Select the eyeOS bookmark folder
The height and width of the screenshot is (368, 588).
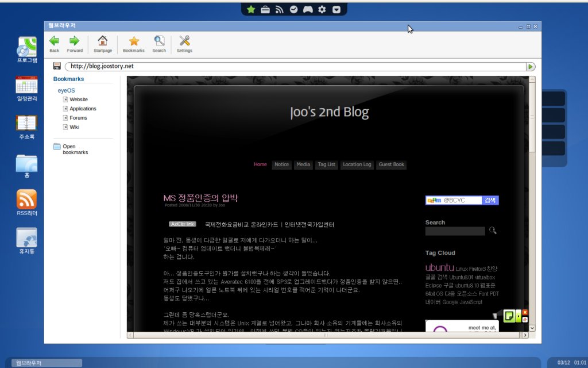[66, 90]
